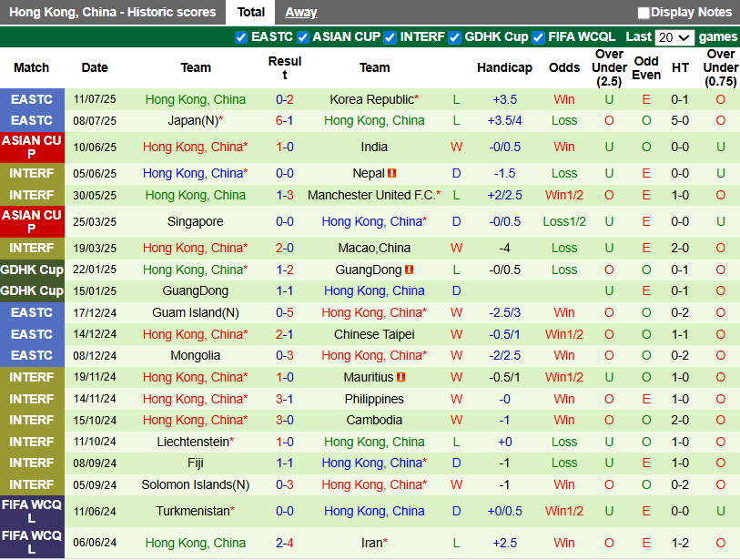Click half-time score 5-0 on Japan row
Viewport: 740px width, 560px height.
(x=680, y=120)
